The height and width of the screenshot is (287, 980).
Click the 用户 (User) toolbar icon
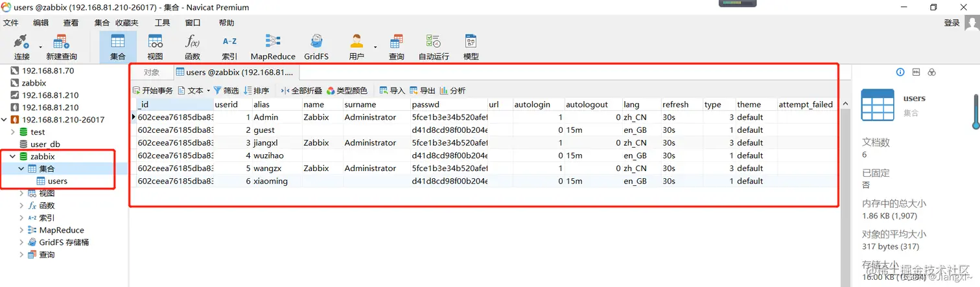pos(356,47)
